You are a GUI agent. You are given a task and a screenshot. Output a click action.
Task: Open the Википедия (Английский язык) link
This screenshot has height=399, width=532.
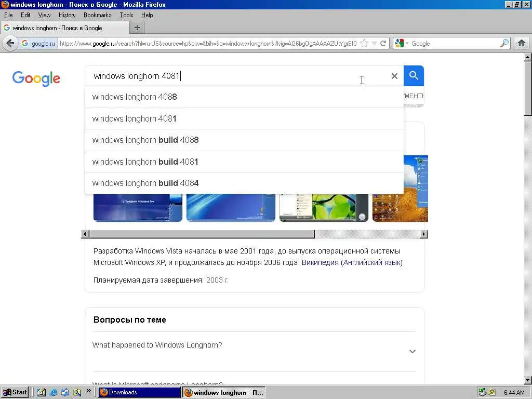point(352,262)
